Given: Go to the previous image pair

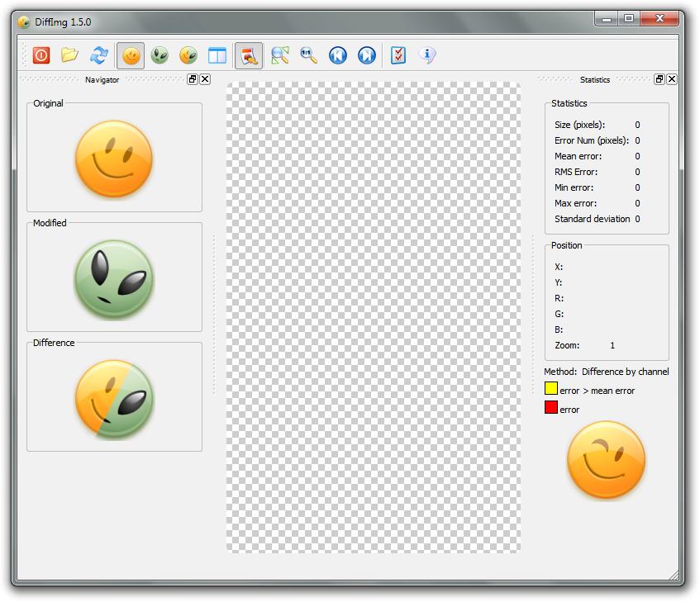Looking at the screenshot, I should (x=337, y=55).
